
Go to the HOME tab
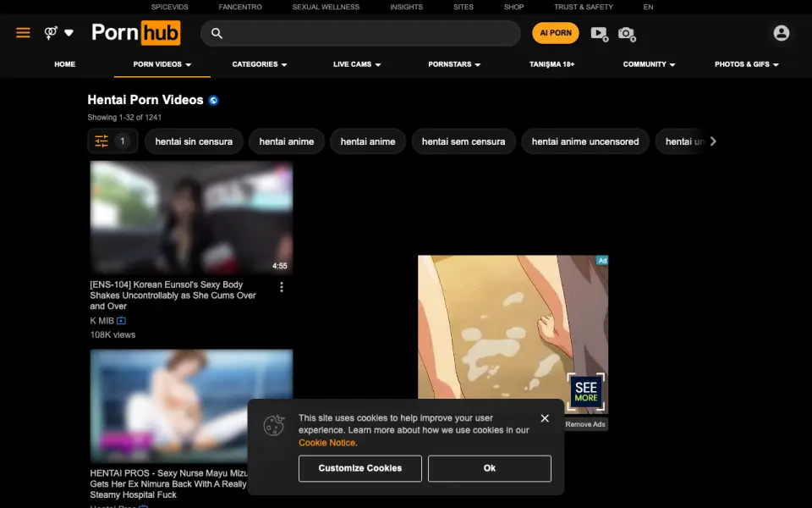coord(65,64)
